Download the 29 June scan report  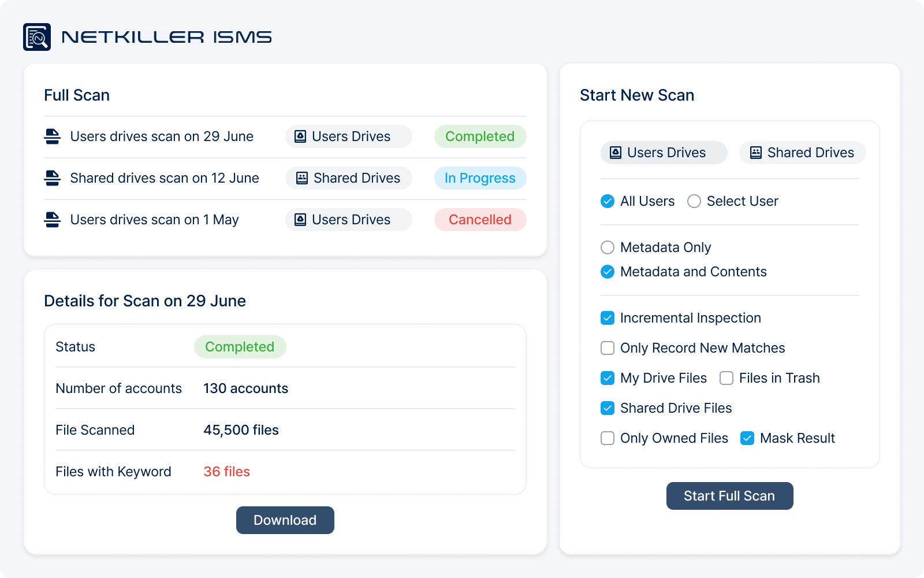[285, 520]
